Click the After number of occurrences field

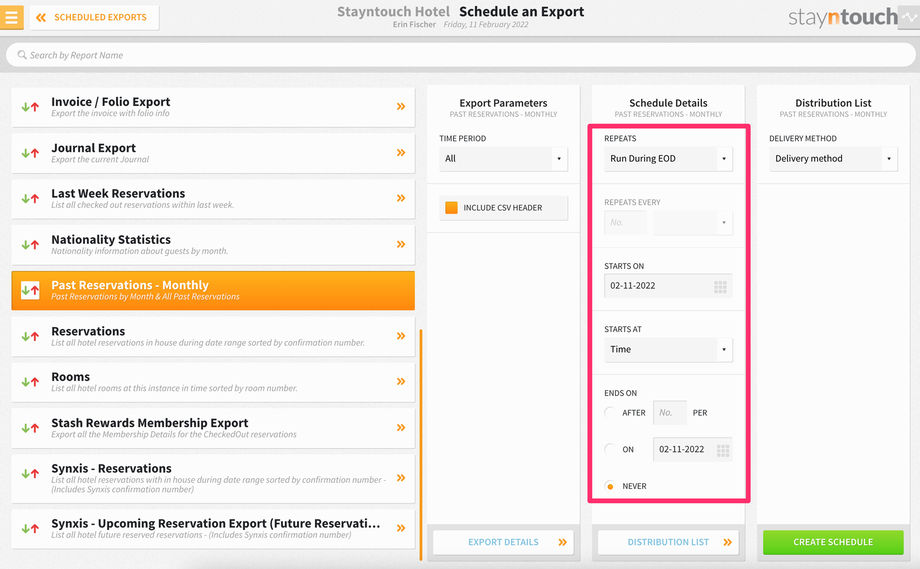pyautogui.click(x=669, y=412)
